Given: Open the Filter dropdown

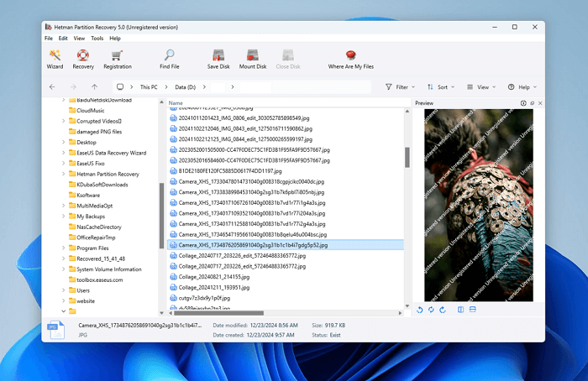Looking at the screenshot, I should 400,86.
